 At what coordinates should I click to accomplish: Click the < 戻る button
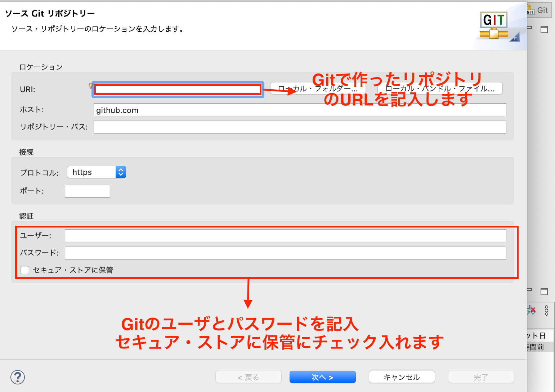coord(248,377)
